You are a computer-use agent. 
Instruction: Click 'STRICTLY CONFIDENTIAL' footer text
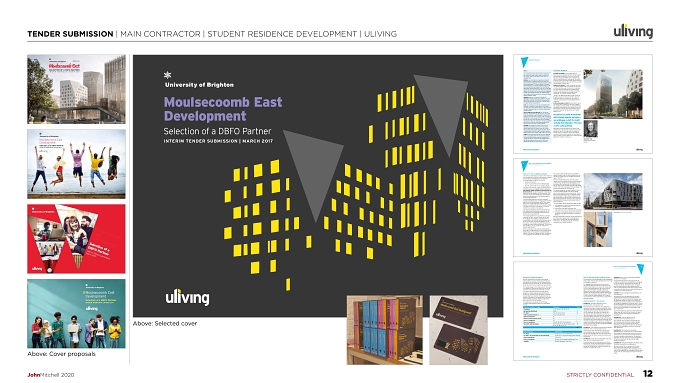[600, 375]
